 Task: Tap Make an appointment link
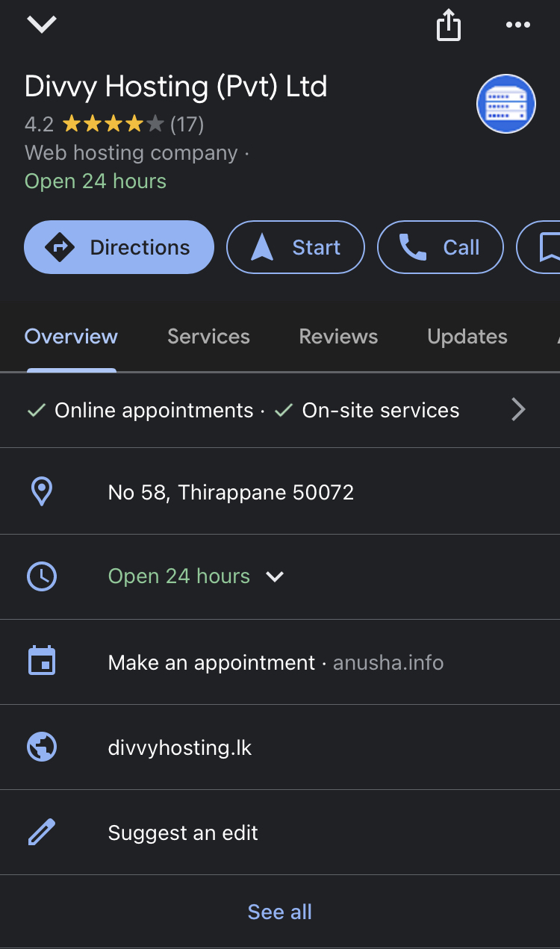[211, 663]
